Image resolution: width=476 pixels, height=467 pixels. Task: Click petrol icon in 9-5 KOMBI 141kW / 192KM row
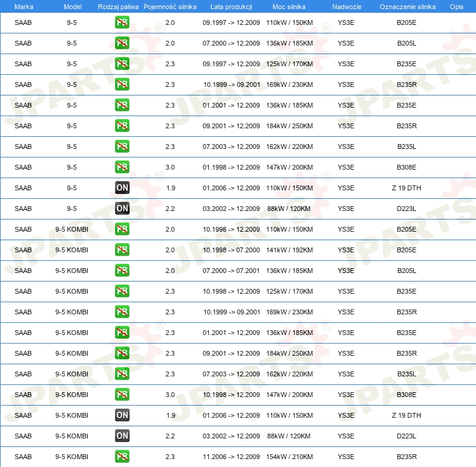tap(122, 250)
